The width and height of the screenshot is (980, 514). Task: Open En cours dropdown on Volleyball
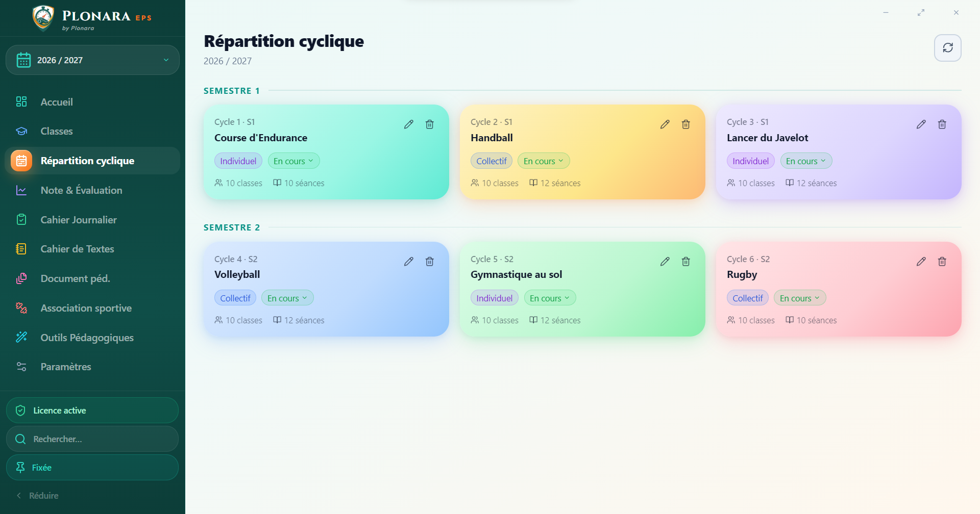[x=287, y=298]
